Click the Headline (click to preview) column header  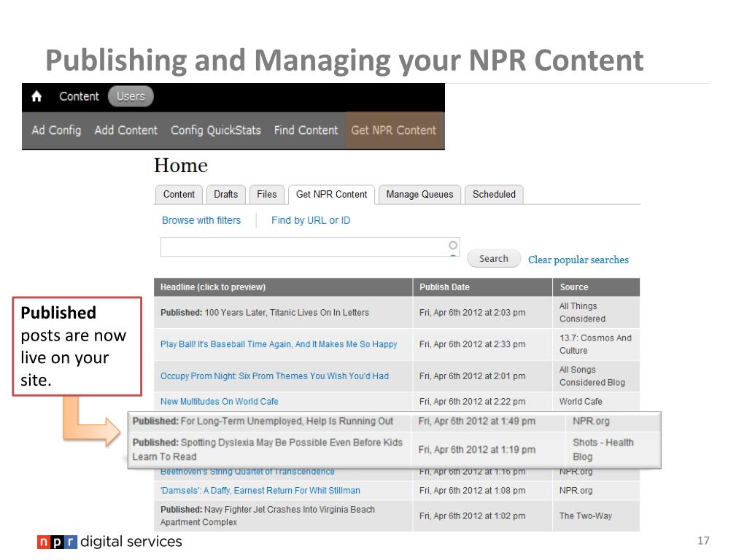click(x=283, y=287)
